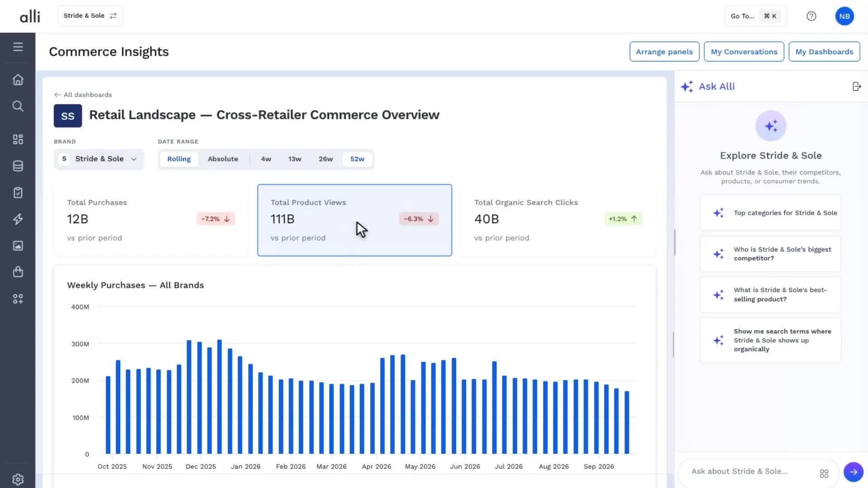Select the Total Purchases card
Image resolution: width=868 pixels, height=488 pixels.
pos(151,220)
